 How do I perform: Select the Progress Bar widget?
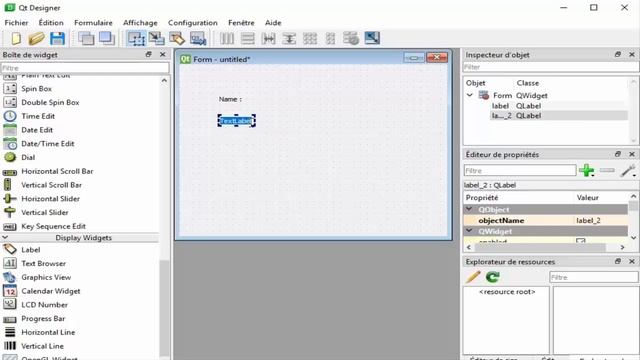pyautogui.click(x=43, y=319)
